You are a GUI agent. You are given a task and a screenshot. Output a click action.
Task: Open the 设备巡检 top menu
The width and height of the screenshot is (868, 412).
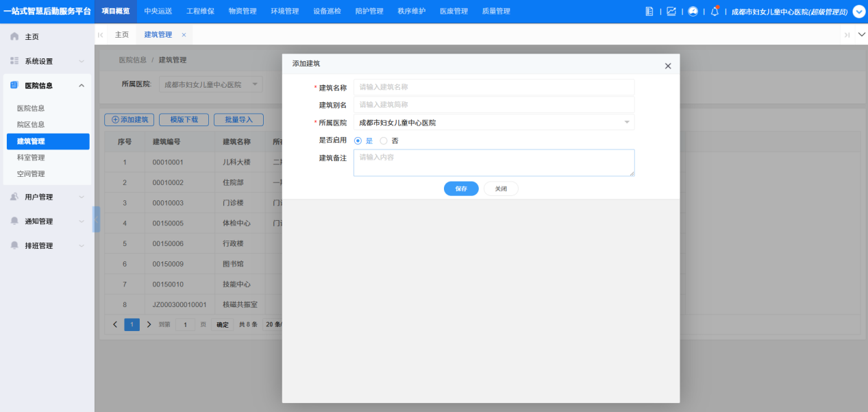pos(327,12)
